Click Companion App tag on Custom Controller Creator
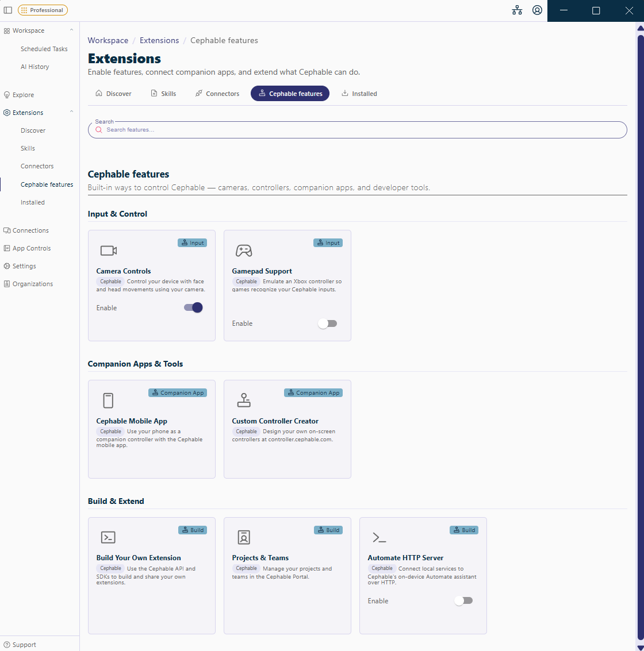This screenshot has height=651, width=644. pyautogui.click(x=313, y=393)
